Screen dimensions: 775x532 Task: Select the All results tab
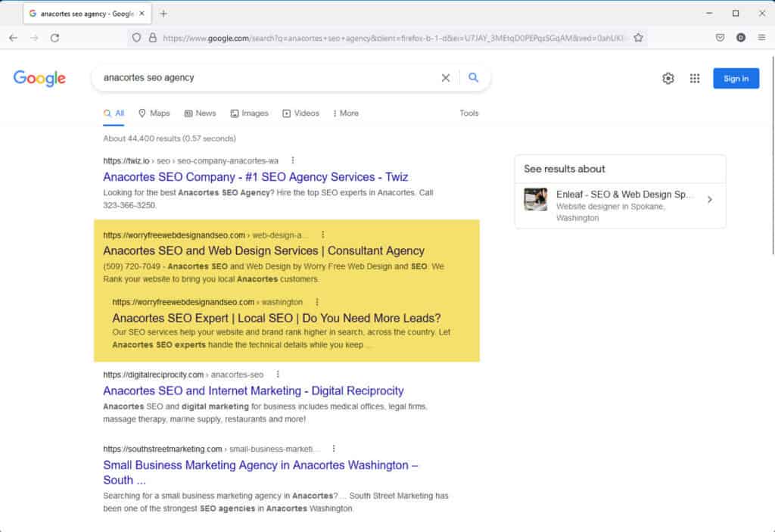(x=114, y=114)
